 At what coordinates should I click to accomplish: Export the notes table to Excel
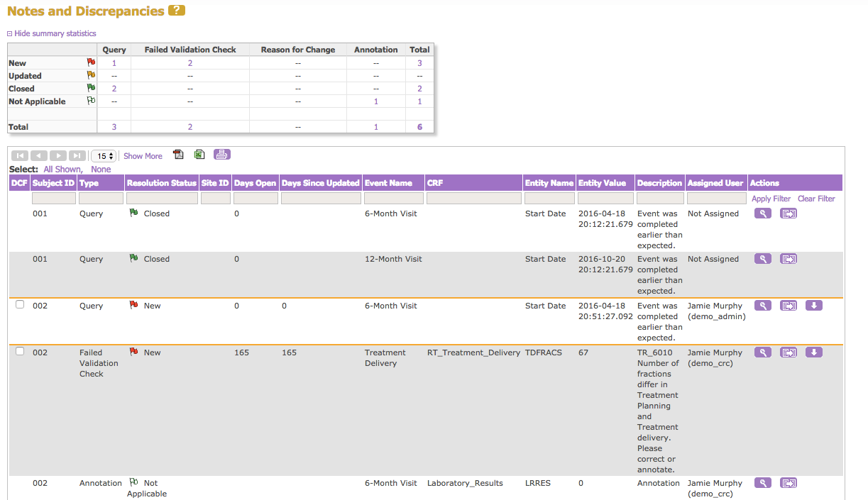[x=199, y=155]
